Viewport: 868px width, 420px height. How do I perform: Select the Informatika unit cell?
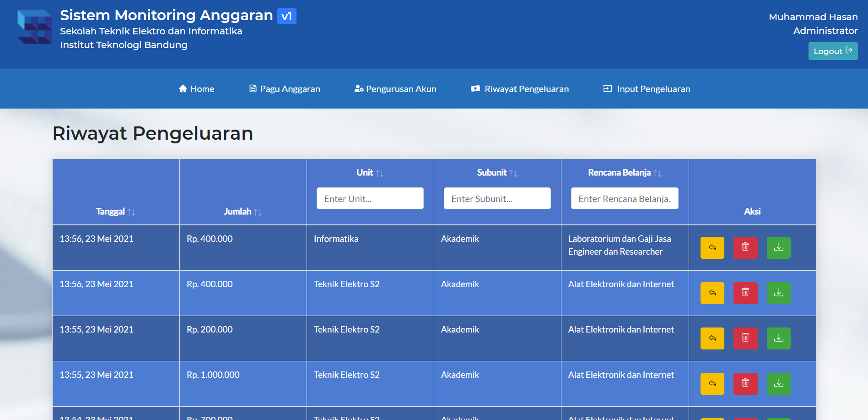coord(370,248)
